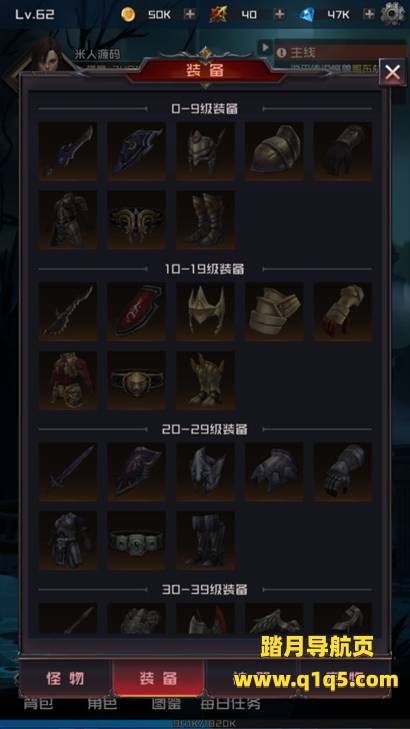Add blue diamonds with plus button
Image resolution: width=410 pixels, height=729 pixels.
(x=369, y=14)
